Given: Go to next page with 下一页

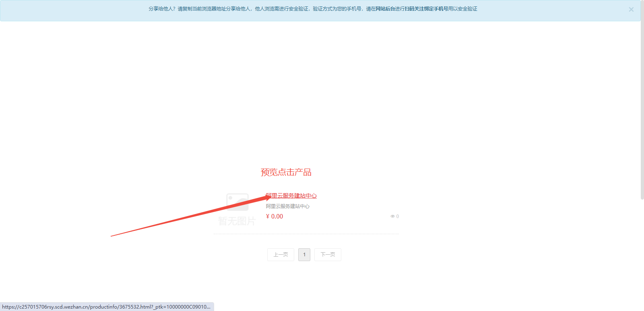Looking at the screenshot, I should click(328, 255).
